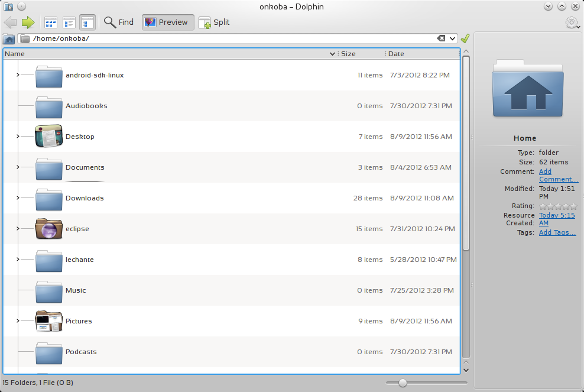Click scrollbar down arrow at bottom
The image size is (584, 392).
click(x=466, y=370)
